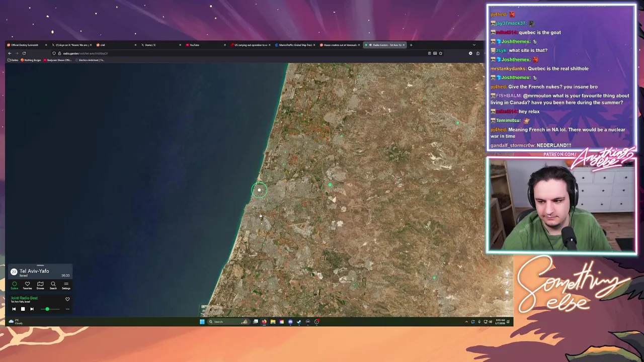Open the Dailies bookmark folder
Screen dimensions: 644x362
coord(13,60)
